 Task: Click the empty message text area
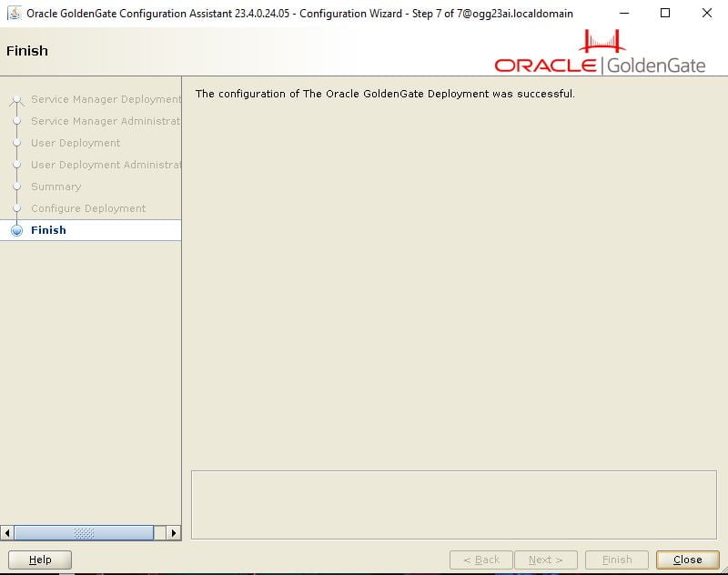(453, 505)
